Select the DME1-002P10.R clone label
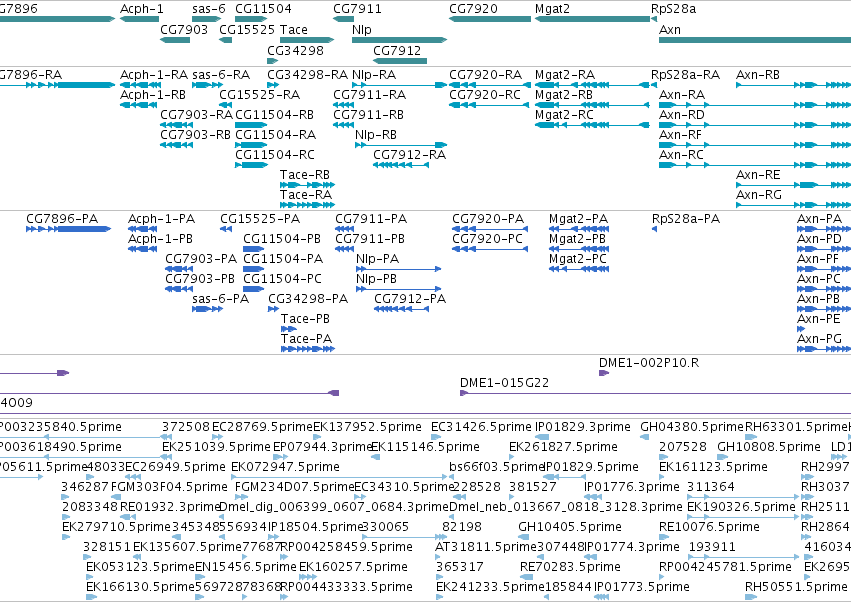851x602 pixels. pos(649,363)
